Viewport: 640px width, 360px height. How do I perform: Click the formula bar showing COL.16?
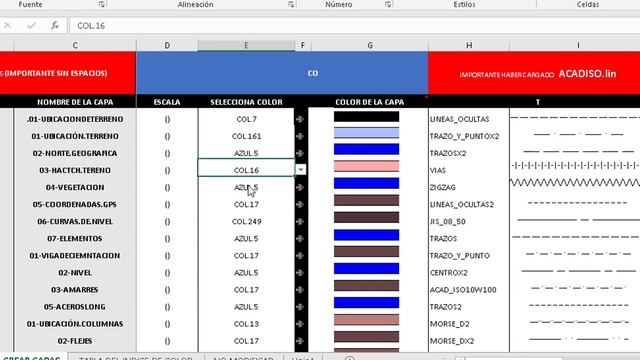click(354, 26)
